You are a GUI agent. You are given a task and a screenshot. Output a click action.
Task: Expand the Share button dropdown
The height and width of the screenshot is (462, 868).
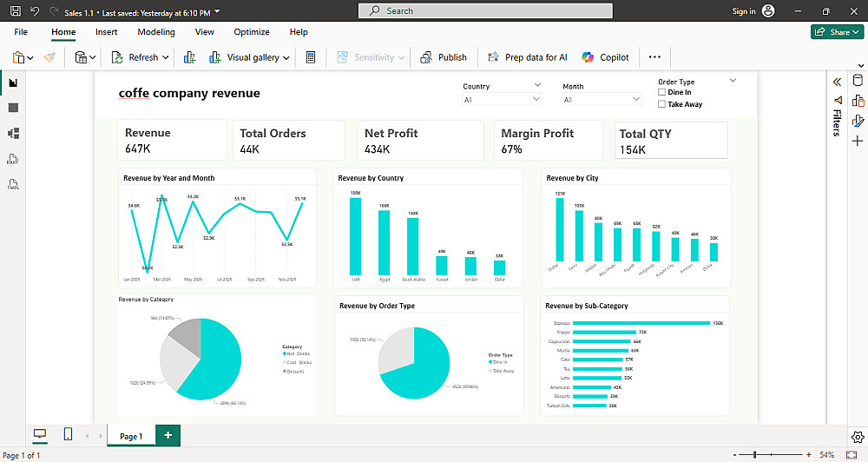pyautogui.click(x=856, y=32)
